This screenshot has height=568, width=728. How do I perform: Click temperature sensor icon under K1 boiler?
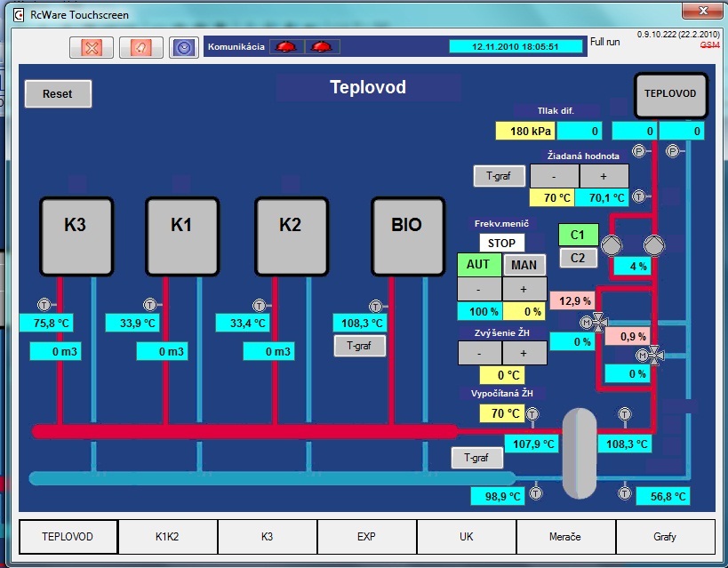click(149, 305)
